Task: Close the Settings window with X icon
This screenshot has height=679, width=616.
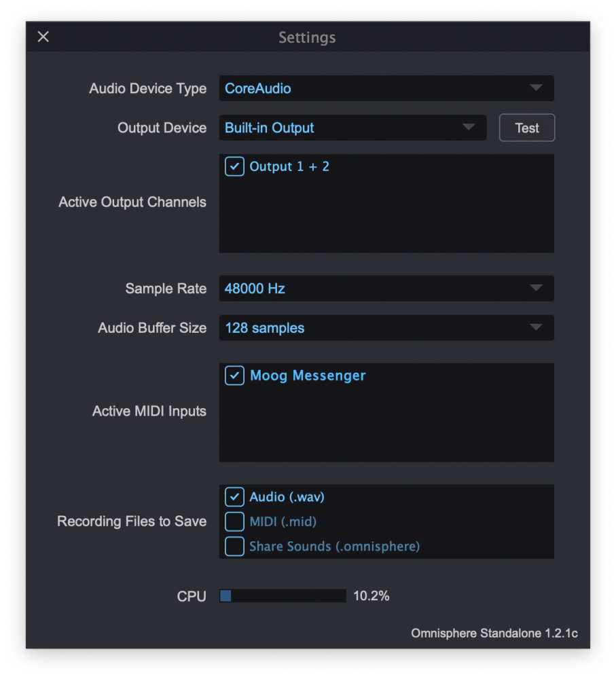Action: point(43,37)
